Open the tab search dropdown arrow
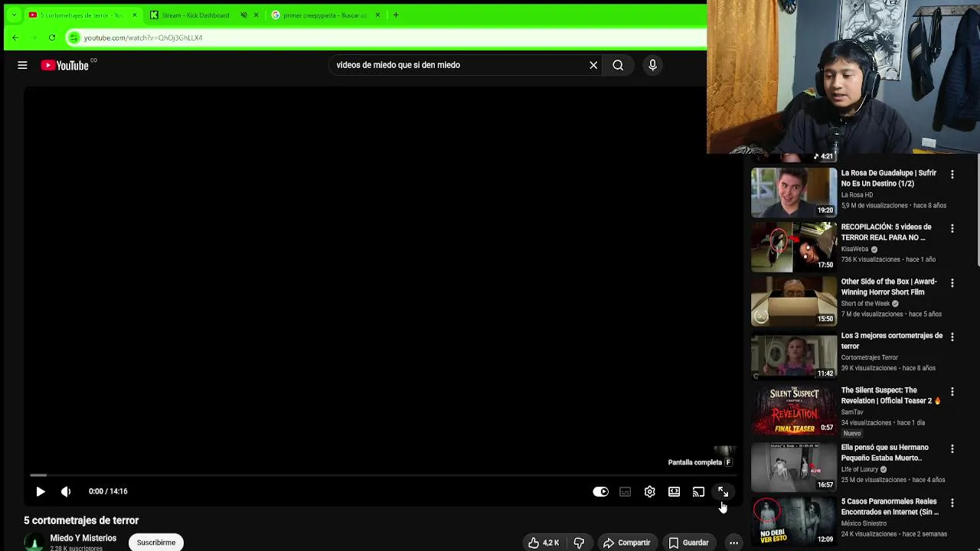Screen dimensions: 980x551 (14, 15)
